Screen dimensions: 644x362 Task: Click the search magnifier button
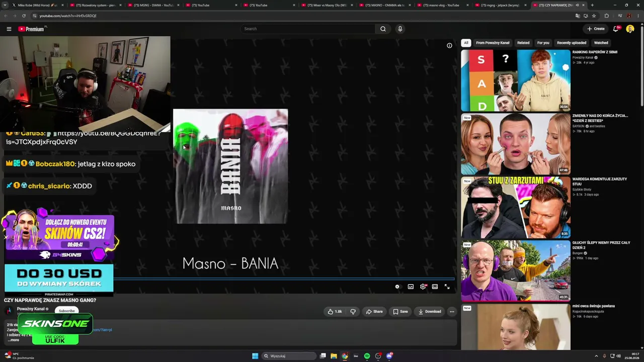[x=383, y=29]
